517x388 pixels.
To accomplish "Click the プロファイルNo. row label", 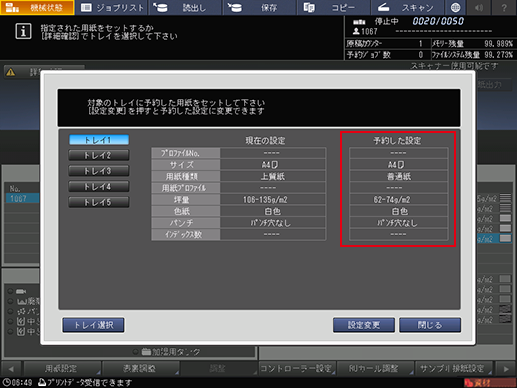I will click(x=186, y=153).
